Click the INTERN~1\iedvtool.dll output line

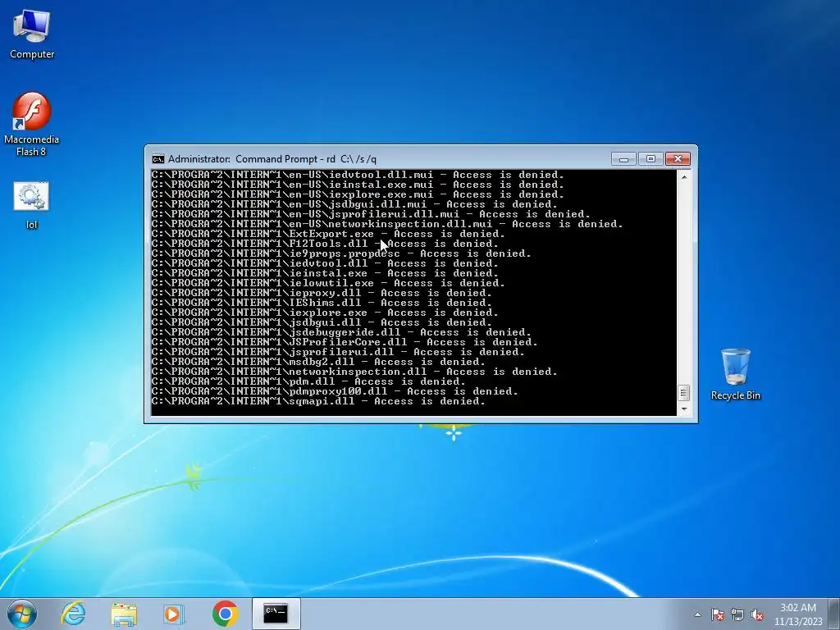[325, 263]
